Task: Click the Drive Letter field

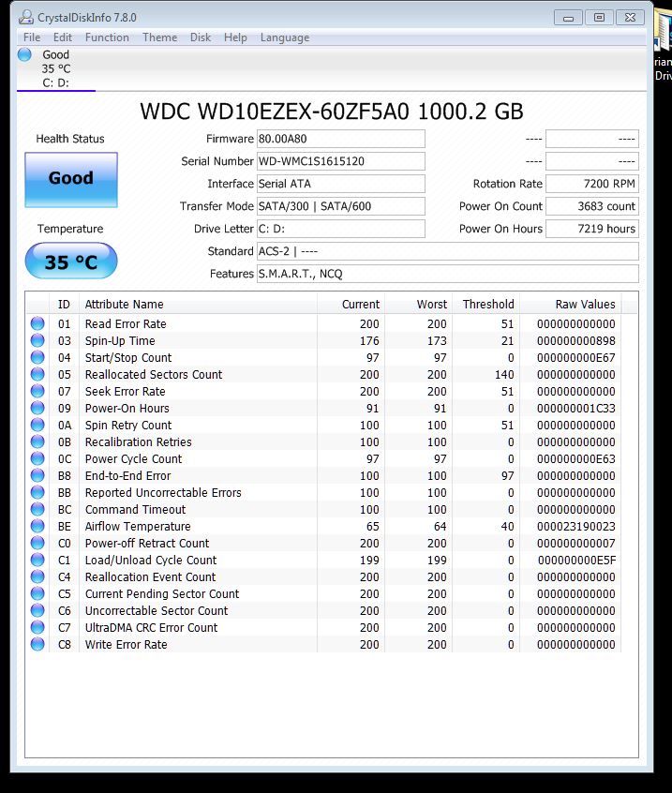Action: click(341, 229)
